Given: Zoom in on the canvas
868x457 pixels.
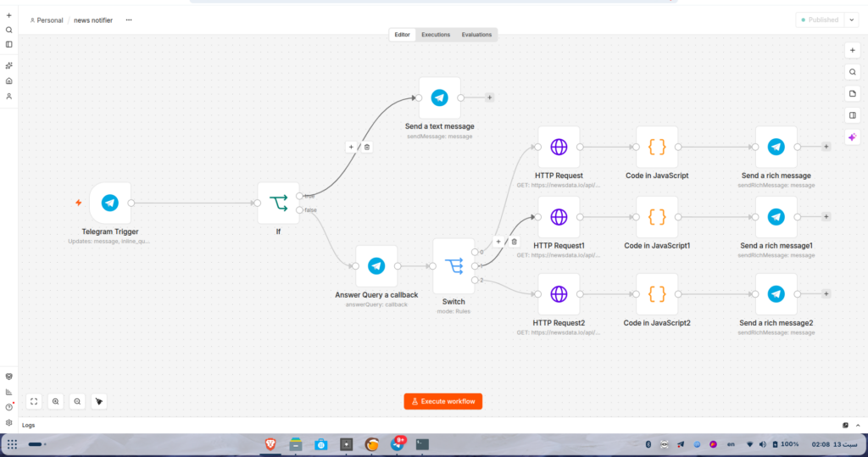Looking at the screenshot, I should pyautogui.click(x=55, y=402).
